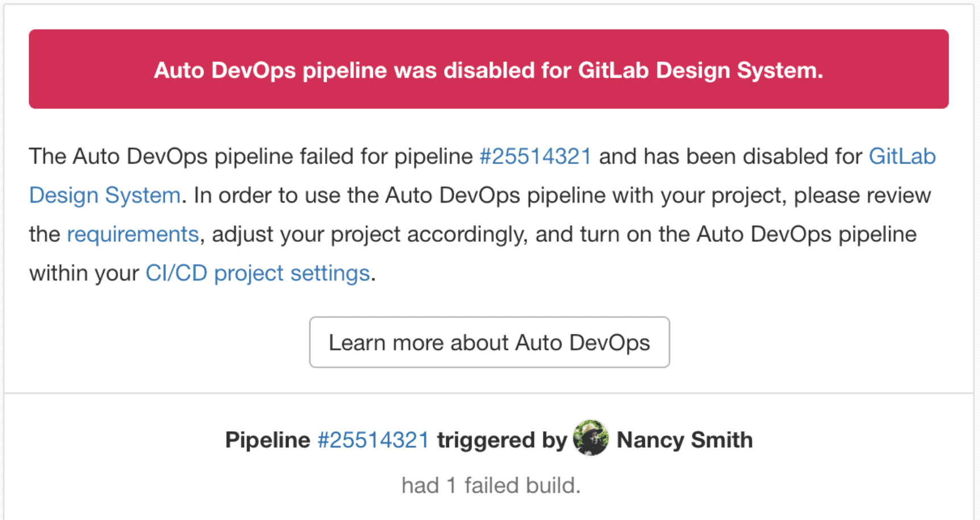Image resolution: width=980 pixels, height=520 pixels.
Task: Activate the Learn more about Auto DevOps control
Action: tap(489, 342)
